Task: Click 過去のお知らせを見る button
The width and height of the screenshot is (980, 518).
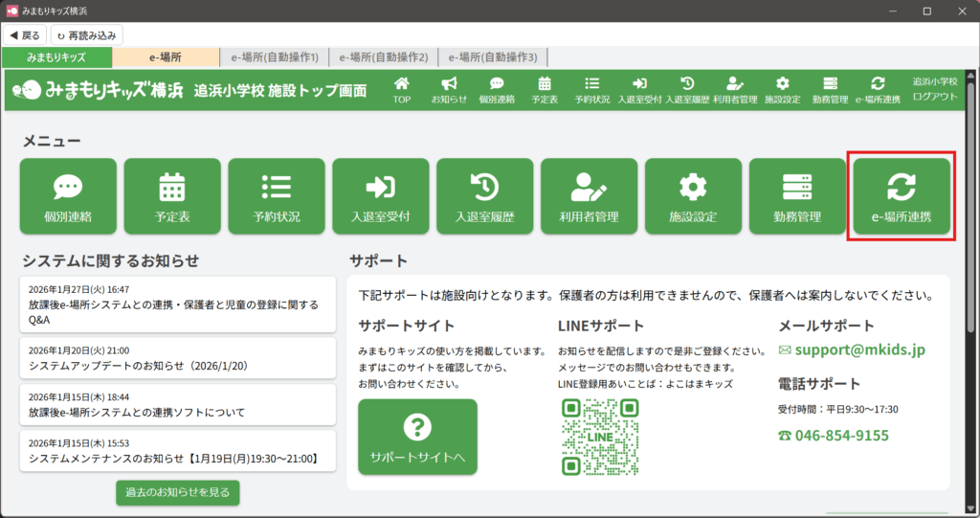Action: [178, 492]
